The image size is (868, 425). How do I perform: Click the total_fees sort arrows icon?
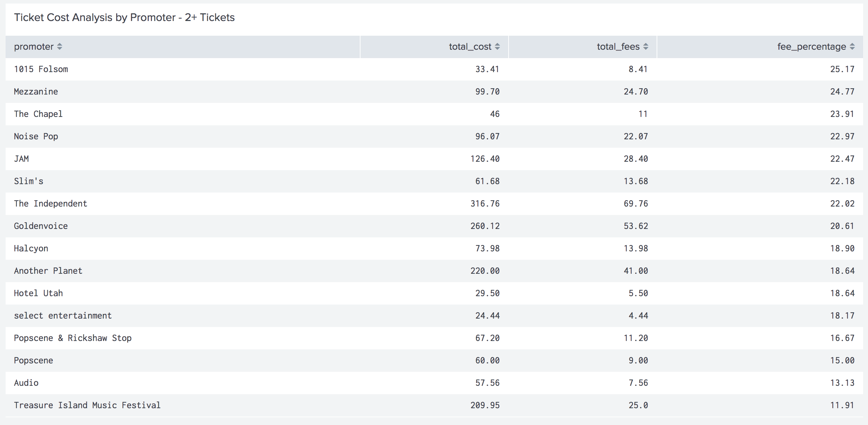[x=646, y=47]
